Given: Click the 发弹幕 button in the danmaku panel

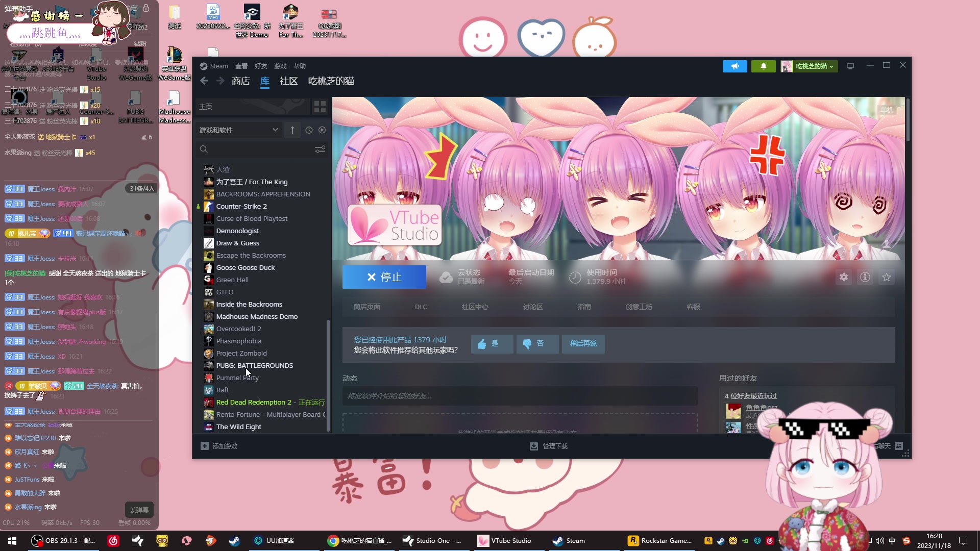Looking at the screenshot, I should [139, 510].
